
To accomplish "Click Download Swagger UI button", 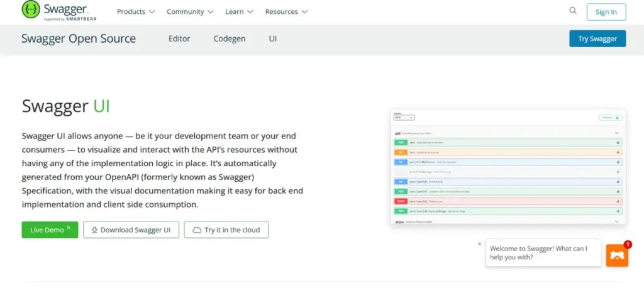I will (131, 230).
